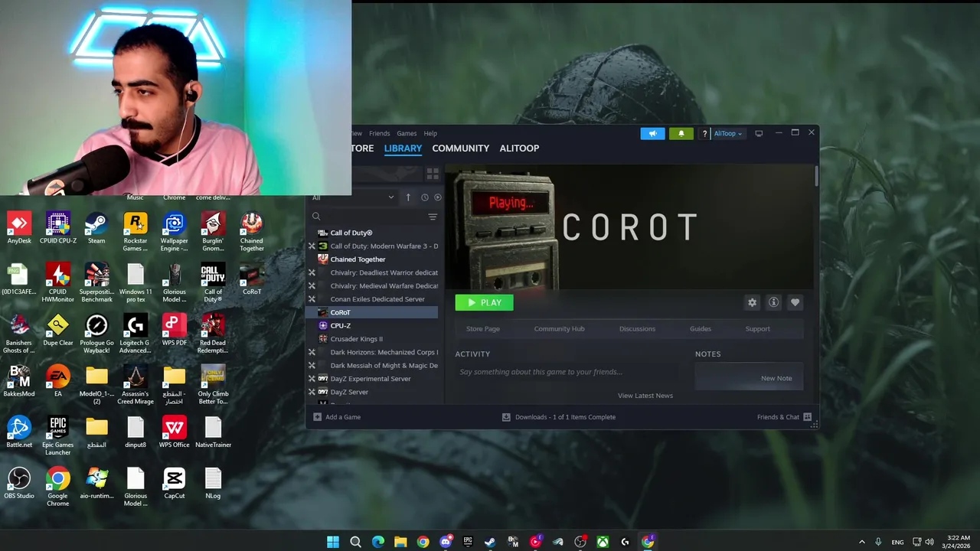The image size is (980, 551).
Task: Click View Latest News link
Action: pos(645,396)
